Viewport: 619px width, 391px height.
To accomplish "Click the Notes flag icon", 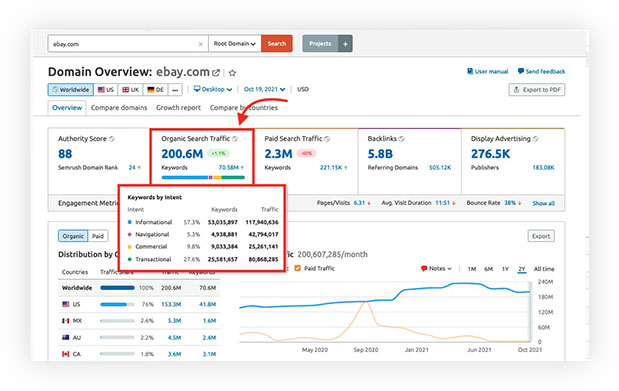I will [x=424, y=269].
